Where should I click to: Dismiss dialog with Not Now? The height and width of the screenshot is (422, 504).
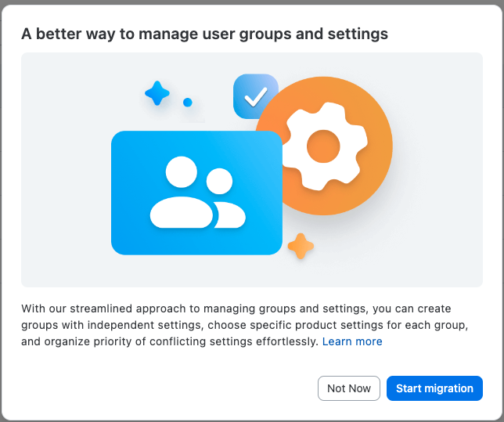[x=349, y=388]
